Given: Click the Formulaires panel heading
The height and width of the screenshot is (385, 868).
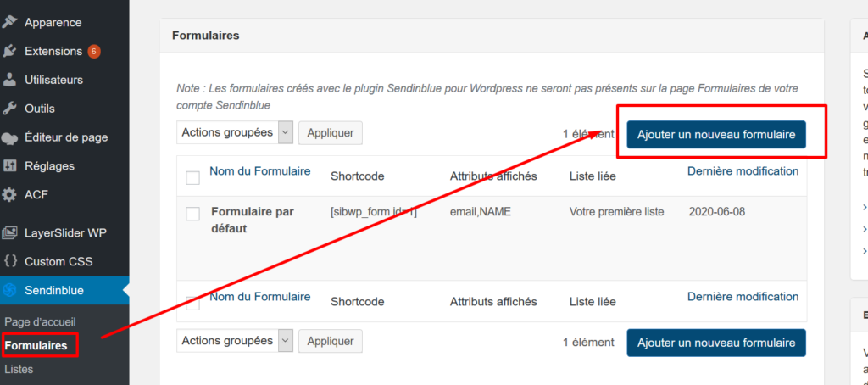Looking at the screenshot, I should [x=205, y=36].
